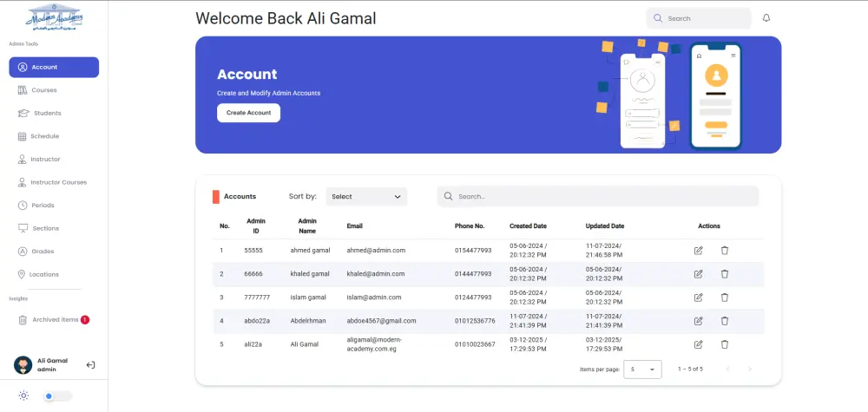Viewport: 868px width, 412px height.
Task: Click trash icon in Abdelrhman row
Action: (x=725, y=321)
